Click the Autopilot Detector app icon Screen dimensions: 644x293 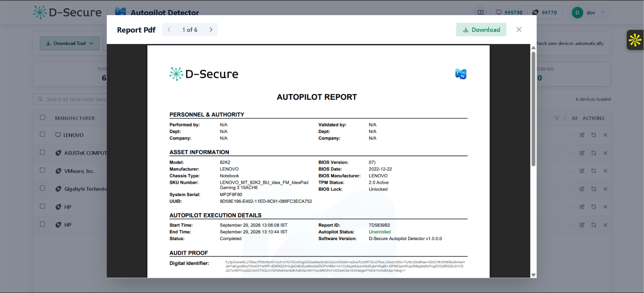point(120,12)
